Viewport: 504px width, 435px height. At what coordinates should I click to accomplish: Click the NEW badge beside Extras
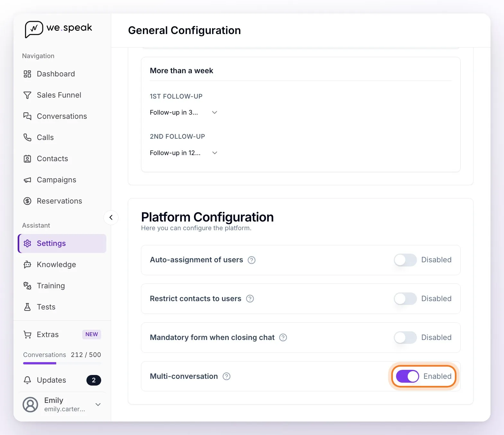pyautogui.click(x=92, y=335)
